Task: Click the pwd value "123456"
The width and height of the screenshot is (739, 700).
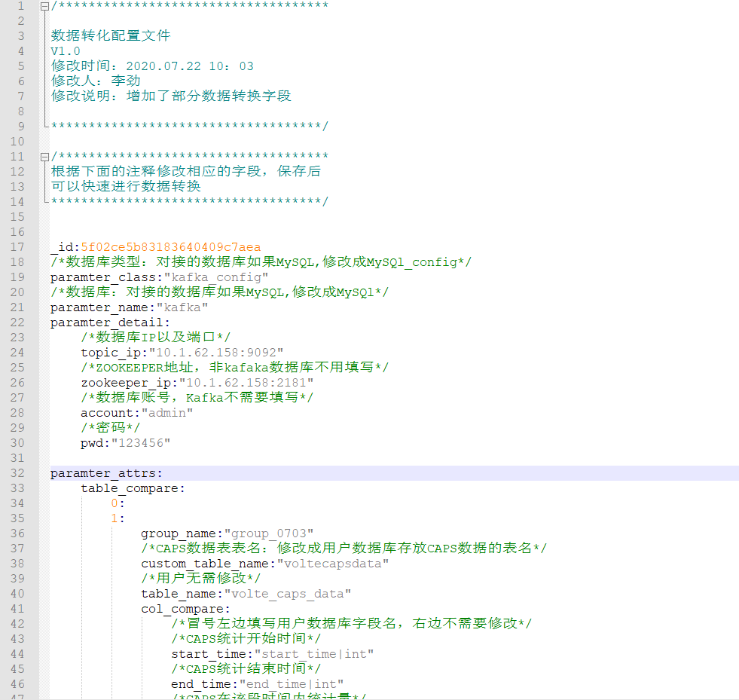Action: [x=141, y=443]
